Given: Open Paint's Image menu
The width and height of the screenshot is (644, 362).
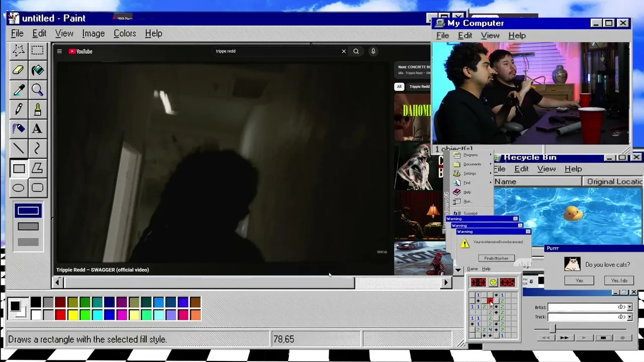Looking at the screenshot, I should [x=94, y=34].
